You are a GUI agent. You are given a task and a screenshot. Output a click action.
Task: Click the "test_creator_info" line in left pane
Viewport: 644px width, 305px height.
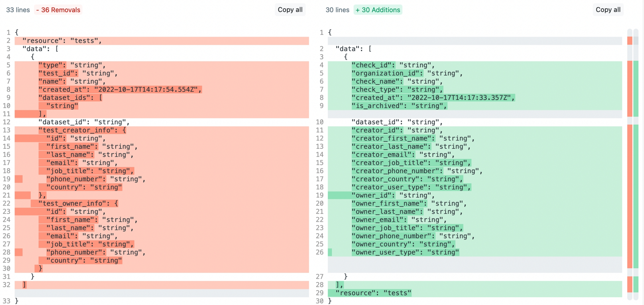(82, 130)
